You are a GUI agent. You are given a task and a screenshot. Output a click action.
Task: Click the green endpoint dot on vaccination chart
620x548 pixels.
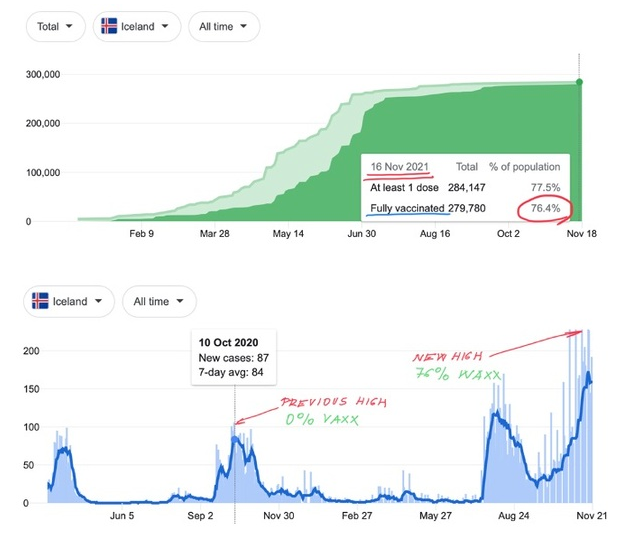click(581, 82)
